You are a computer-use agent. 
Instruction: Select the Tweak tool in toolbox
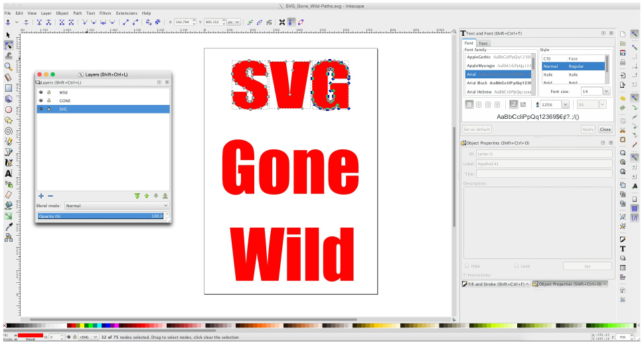click(x=8, y=56)
